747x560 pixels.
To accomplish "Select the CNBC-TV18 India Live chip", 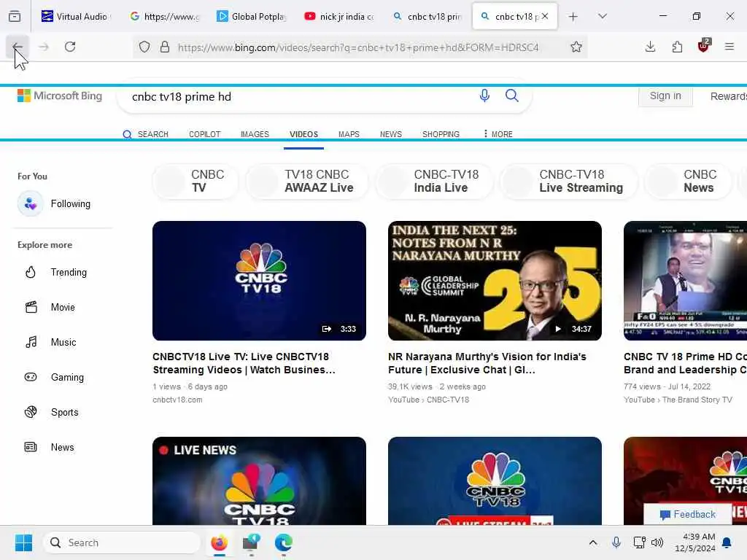I will pyautogui.click(x=435, y=181).
